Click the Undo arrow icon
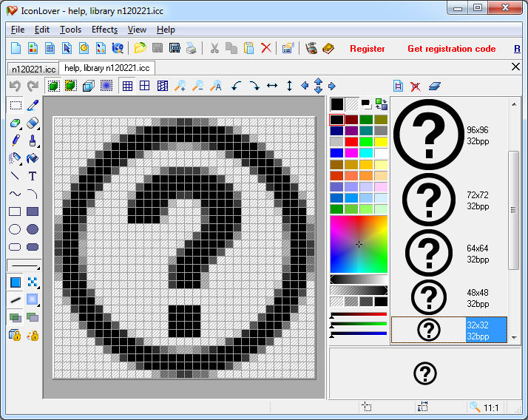This screenshot has width=528, height=420. [15, 86]
